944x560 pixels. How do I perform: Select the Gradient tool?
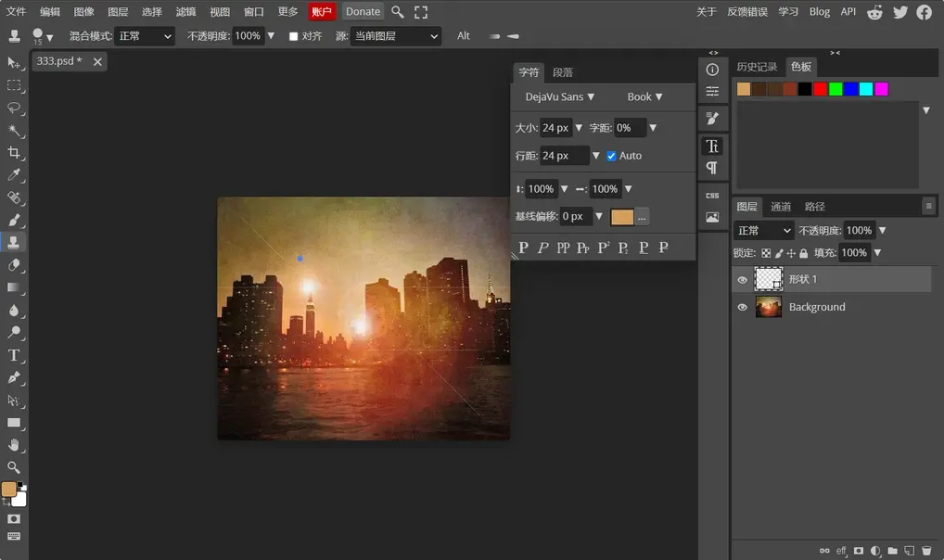(13, 287)
